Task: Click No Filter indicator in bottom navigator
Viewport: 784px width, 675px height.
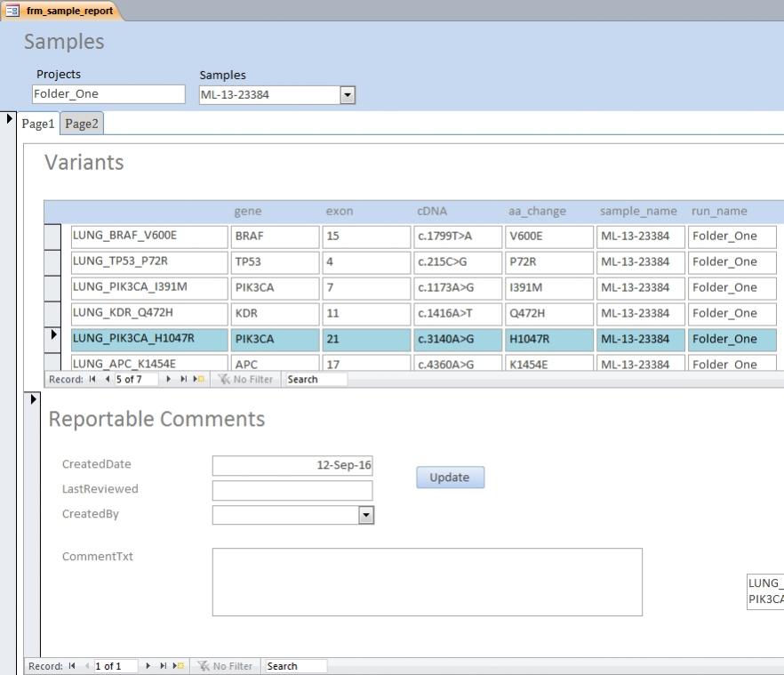Action: tap(226, 666)
